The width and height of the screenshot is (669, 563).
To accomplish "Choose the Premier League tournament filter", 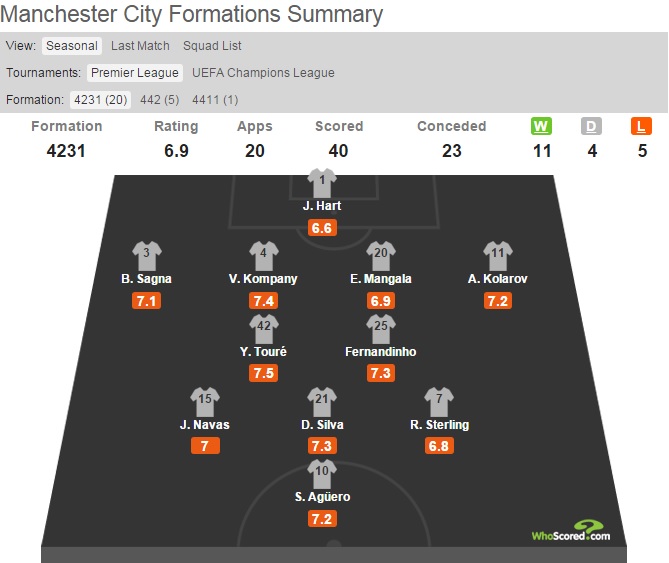I will [x=134, y=73].
